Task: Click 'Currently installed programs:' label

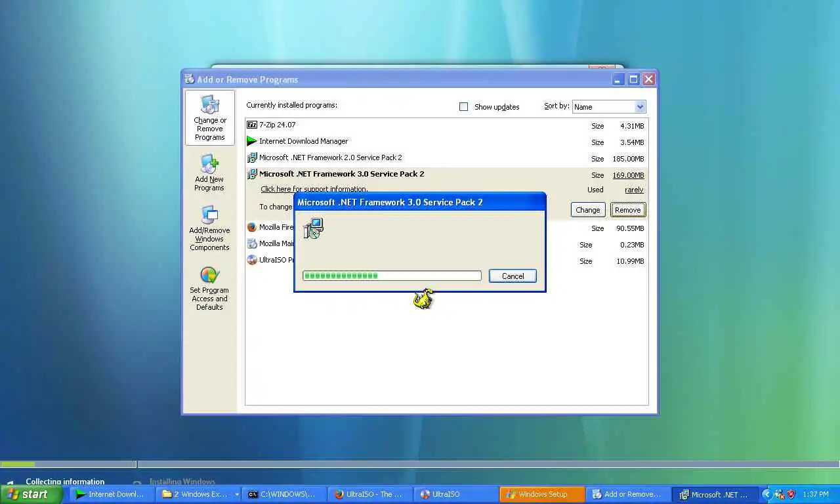Action: point(291,105)
